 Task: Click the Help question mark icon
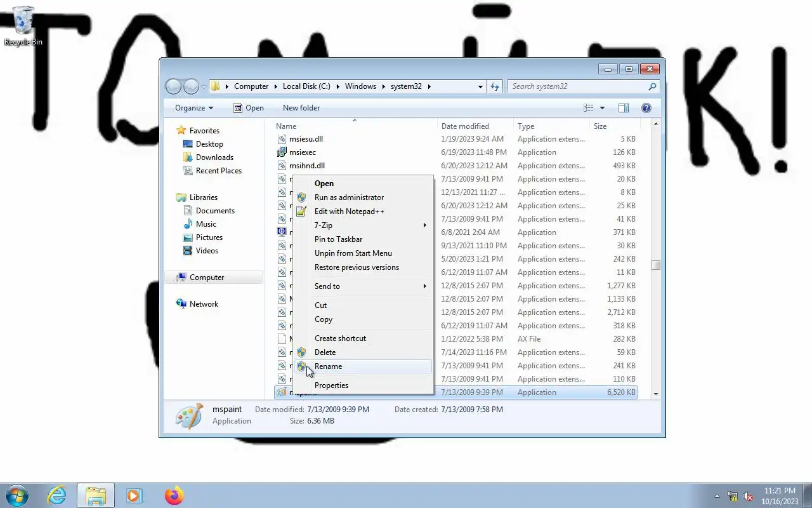[x=646, y=108]
